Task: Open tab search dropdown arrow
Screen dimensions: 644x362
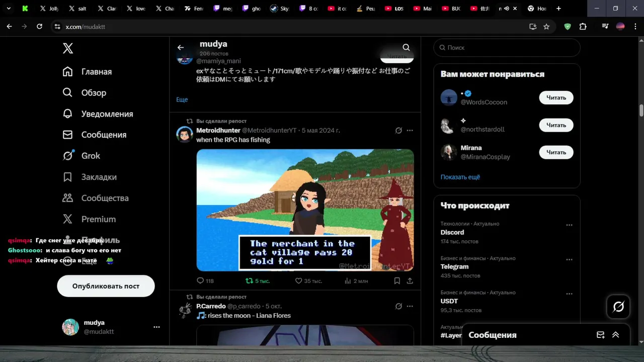Action: point(9,9)
